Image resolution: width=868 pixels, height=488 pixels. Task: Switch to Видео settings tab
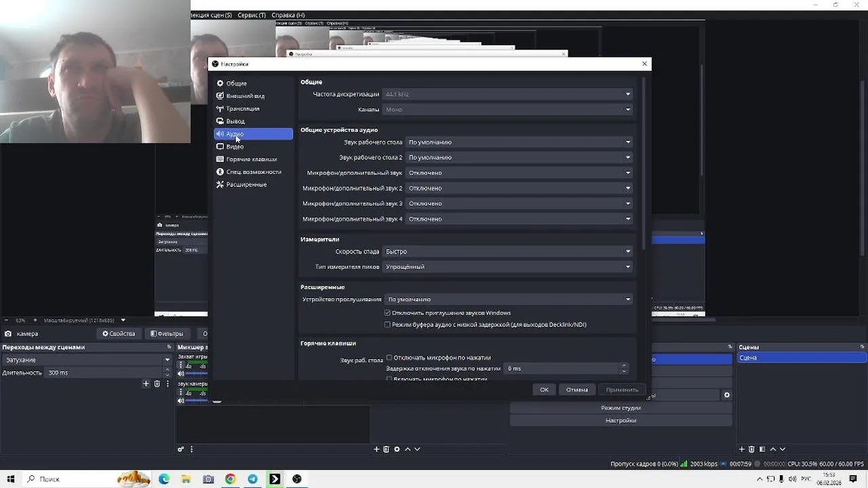click(253, 146)
